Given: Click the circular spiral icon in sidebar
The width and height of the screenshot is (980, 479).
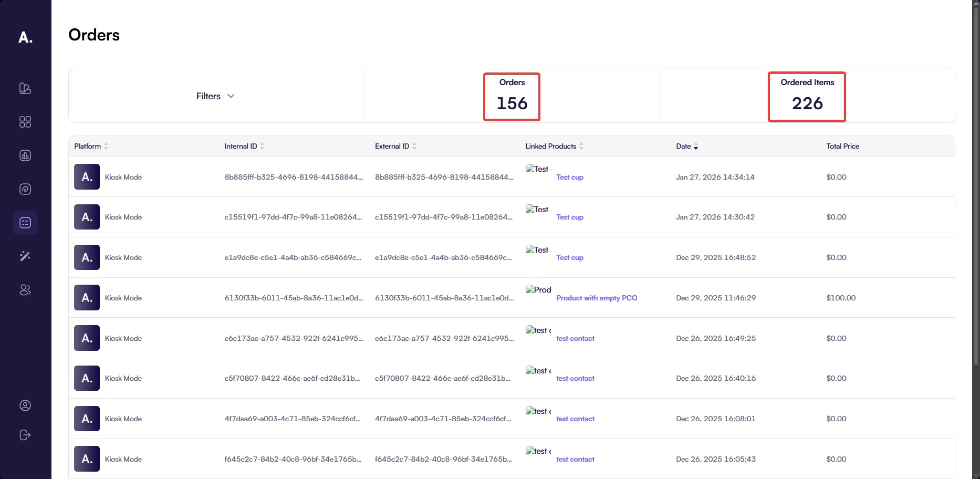Looking at the screenshot, I should (25, 189).
